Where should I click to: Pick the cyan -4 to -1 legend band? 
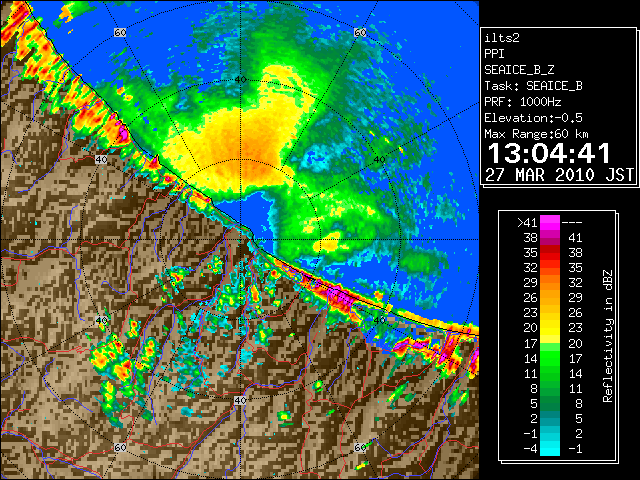[550, 448]
